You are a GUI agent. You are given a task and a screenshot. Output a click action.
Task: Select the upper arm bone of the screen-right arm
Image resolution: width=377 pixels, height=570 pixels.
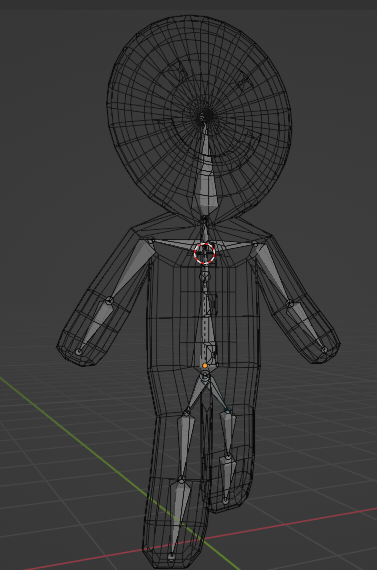coord(273,273)
